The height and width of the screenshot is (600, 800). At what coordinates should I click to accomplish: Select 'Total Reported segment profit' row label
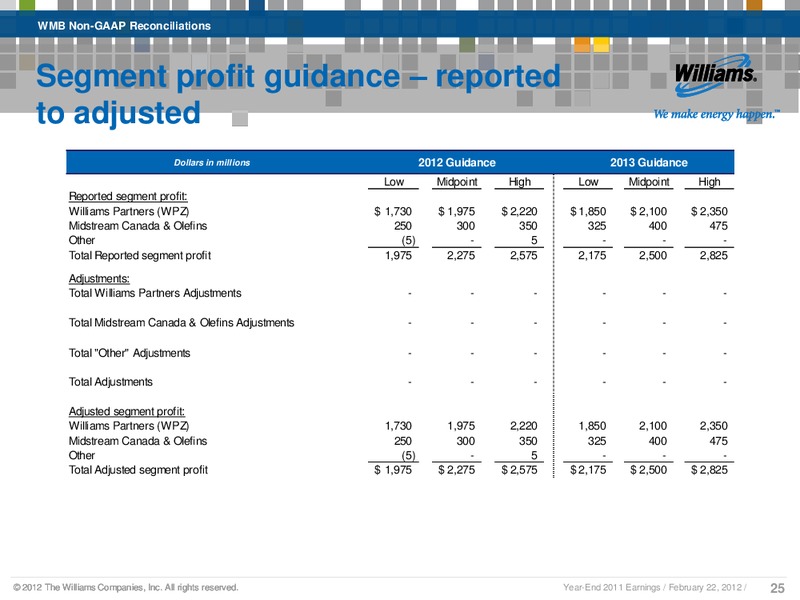click(140, 256)
